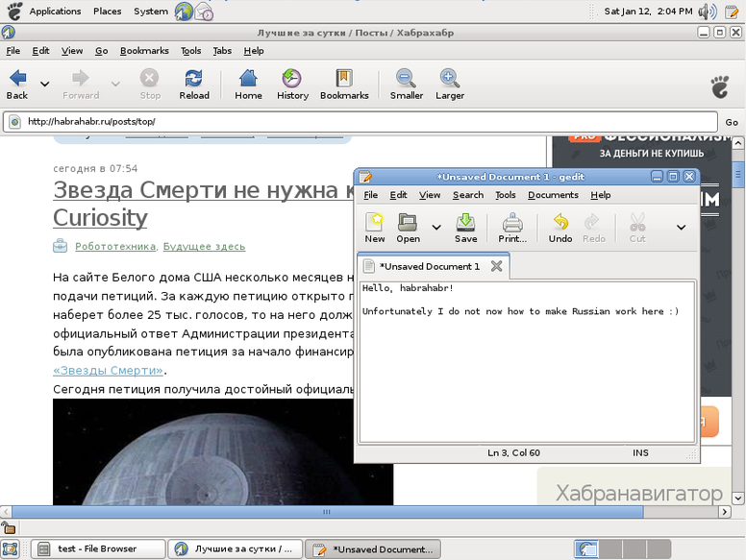Click the gedit Open file icon

coord(409,228)
